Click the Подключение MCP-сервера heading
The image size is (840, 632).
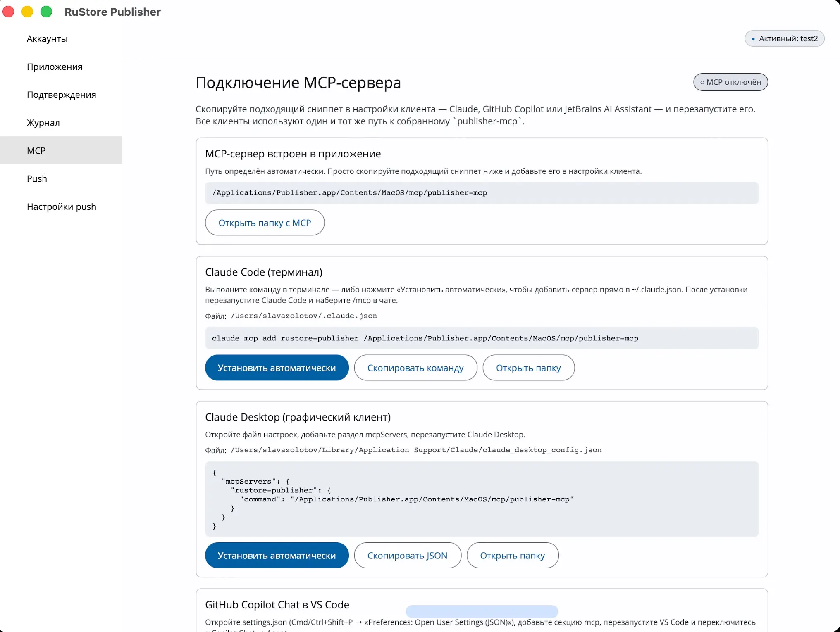click(x=298, y=83)
